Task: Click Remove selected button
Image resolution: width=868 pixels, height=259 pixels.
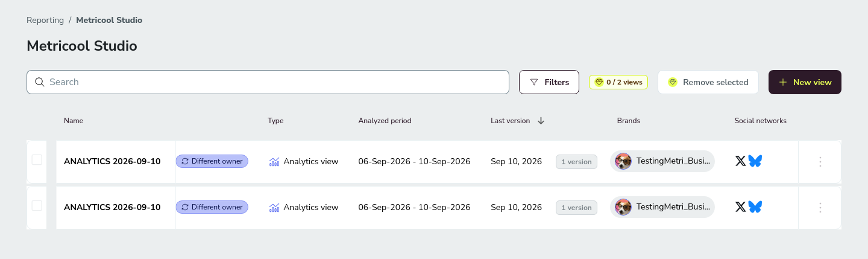Action: tap(708, 82)
